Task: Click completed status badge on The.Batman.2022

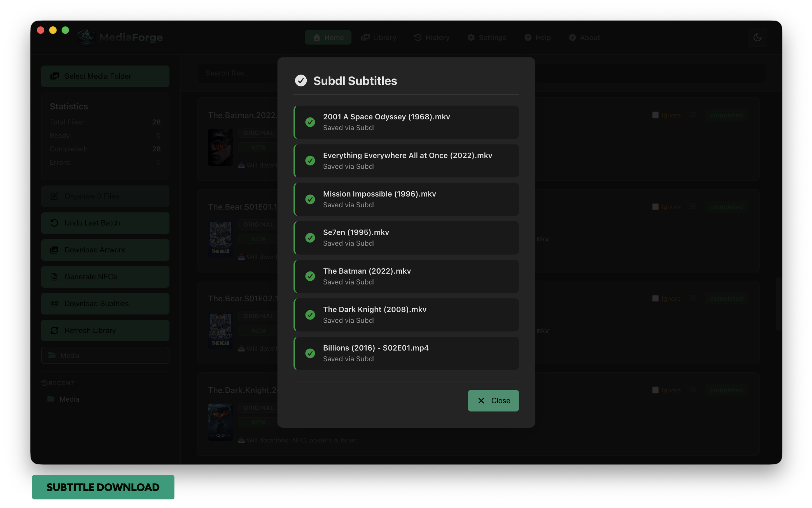Action: [x=726, y=115]
